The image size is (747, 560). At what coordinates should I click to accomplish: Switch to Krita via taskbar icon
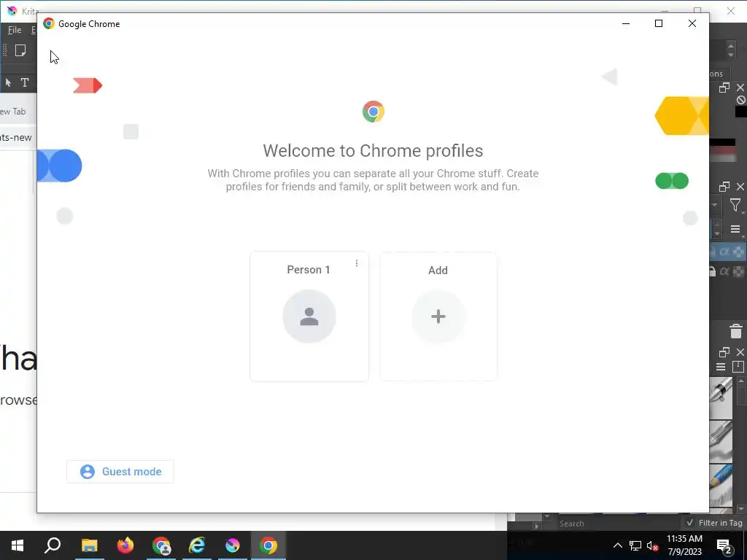pos(233,545)
